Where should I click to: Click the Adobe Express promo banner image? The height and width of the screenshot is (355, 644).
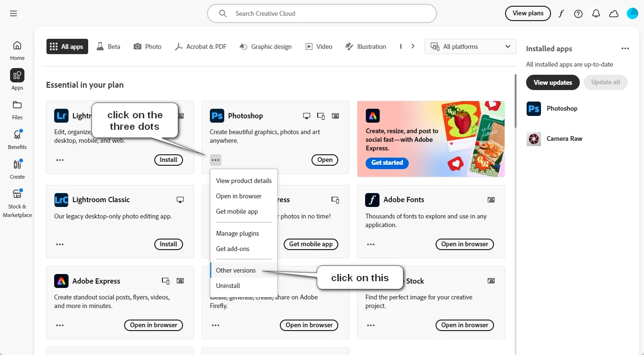tap(431, 139)
